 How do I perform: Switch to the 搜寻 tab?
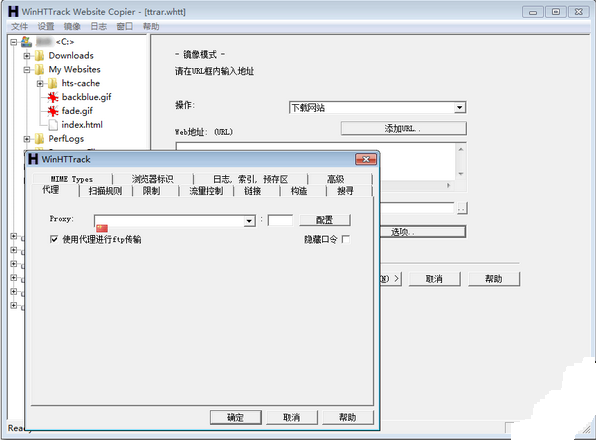[346, 191]
